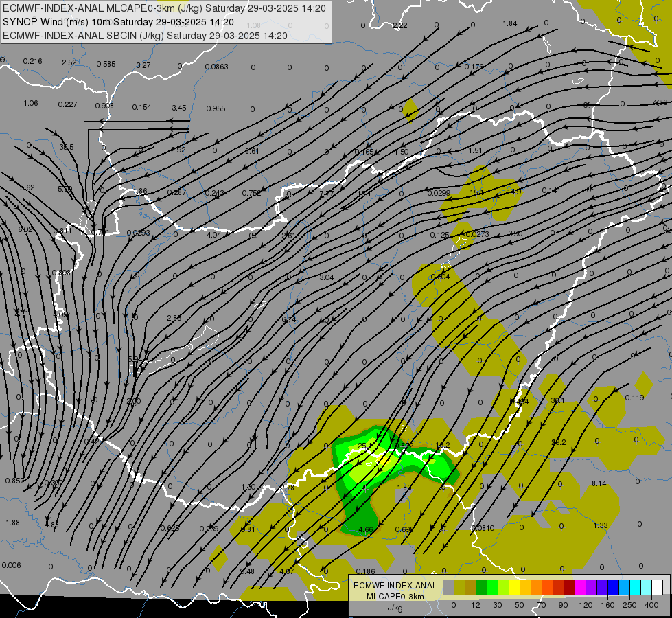Click the map value '2.22' at top
The image size is (672, 618).
400,25
